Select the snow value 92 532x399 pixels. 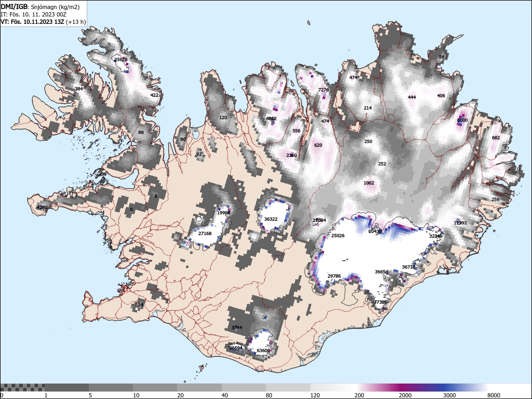click(199, 154)
